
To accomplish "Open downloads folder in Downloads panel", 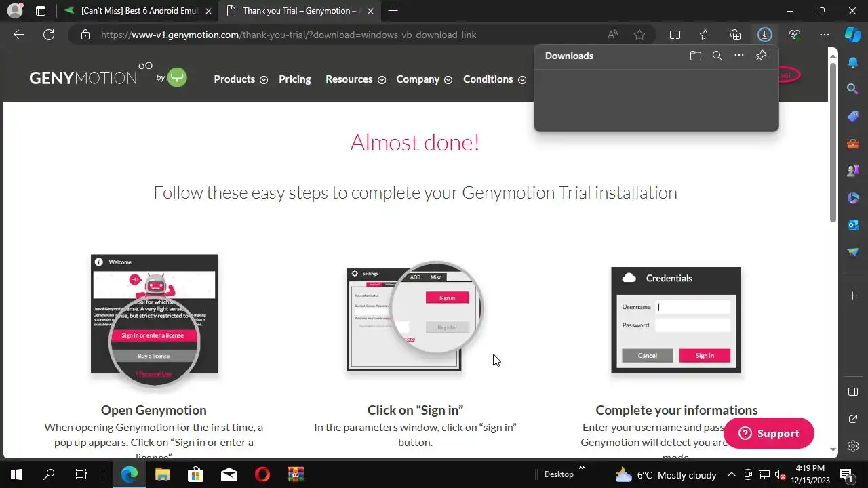I will coord(696,56).
